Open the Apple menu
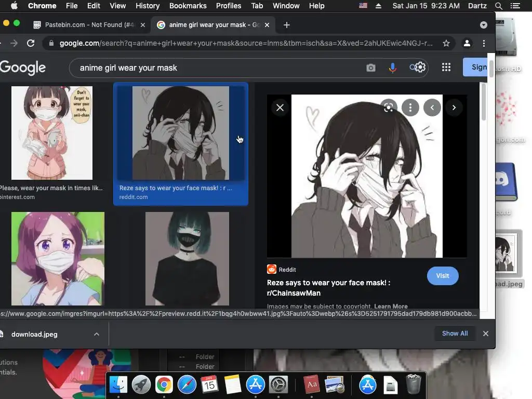The width and height of the screenshot is (532, 399). [14, 6]
